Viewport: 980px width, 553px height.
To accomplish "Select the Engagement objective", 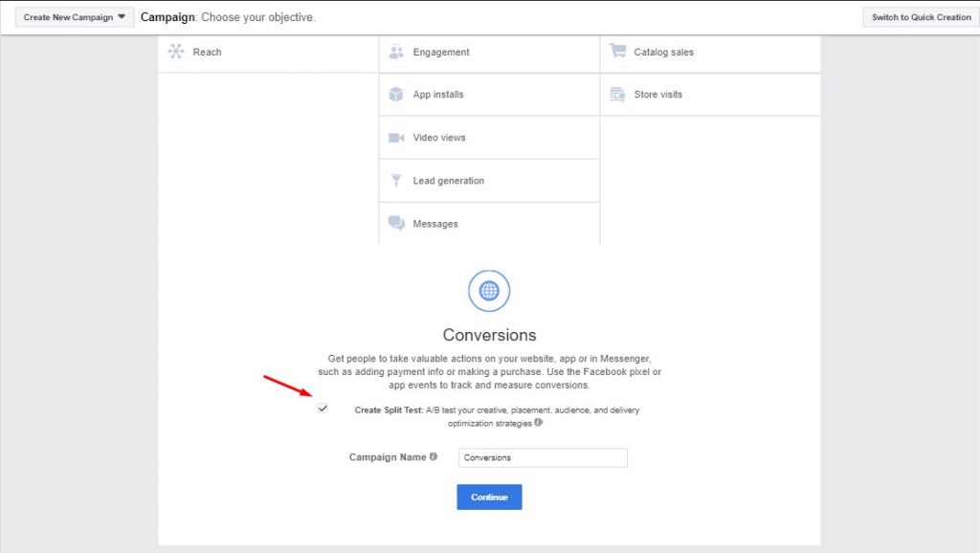I will [489, 52].
